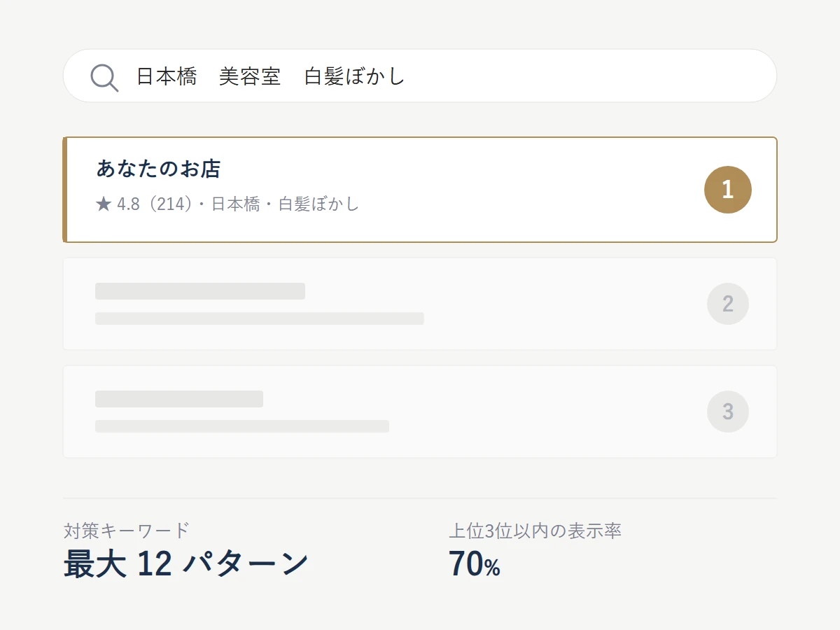The width and height of the screenshot is (840, 630).
Task: Click the title placeholder bar in the second result
Action: [200, 291]
